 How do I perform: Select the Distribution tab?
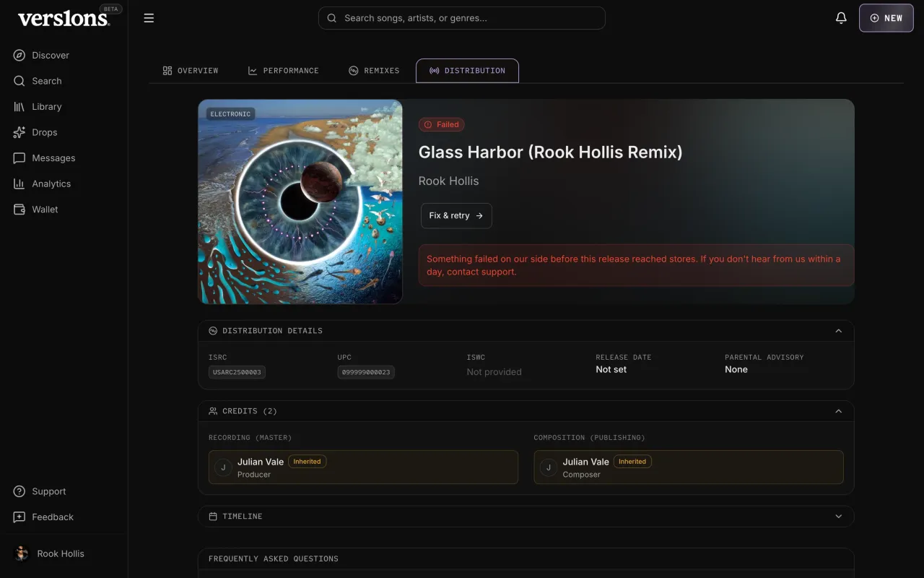point(467,71)
